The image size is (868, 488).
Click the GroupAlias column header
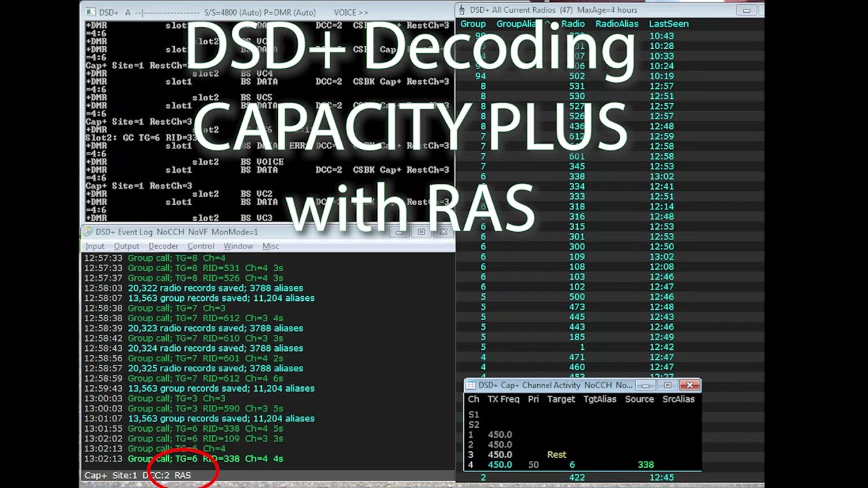(516, 24)
